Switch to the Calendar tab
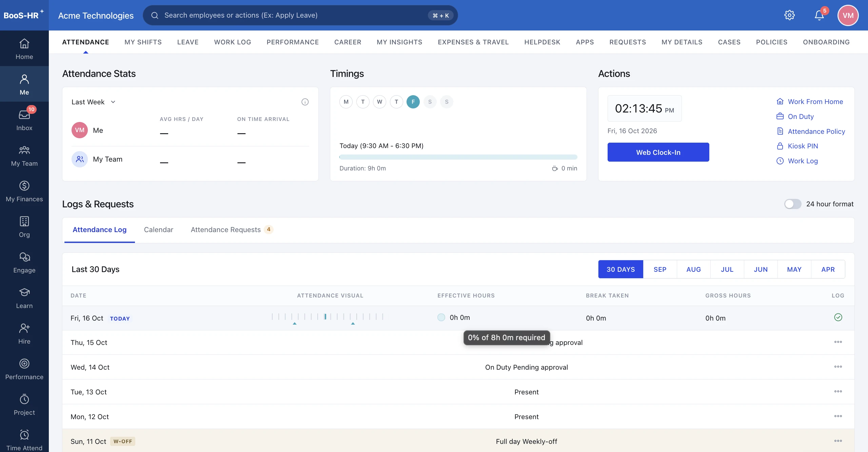 pyautogui.click(x=159, y=230)
